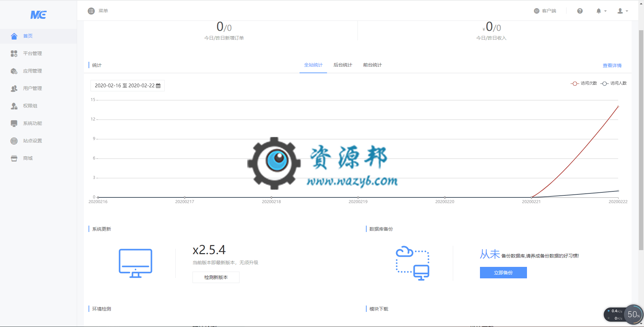Click the 系统更新 section heading

102,229
